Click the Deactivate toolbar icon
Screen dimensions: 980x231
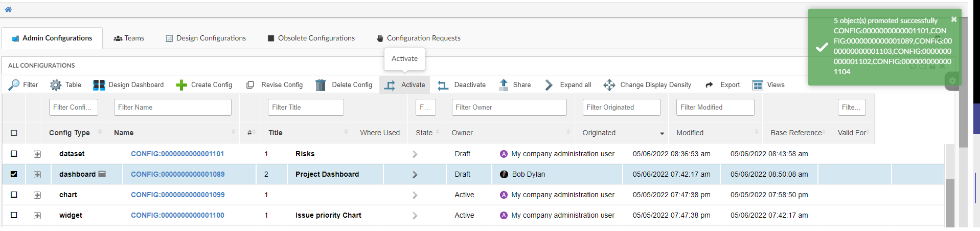pyautogui.click(x=443, y=85)
